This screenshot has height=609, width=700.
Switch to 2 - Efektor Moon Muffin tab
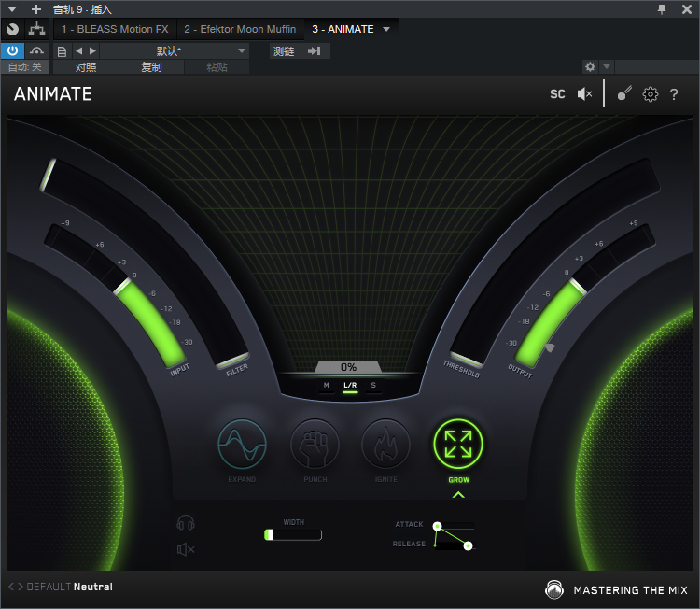pos(240,29)
